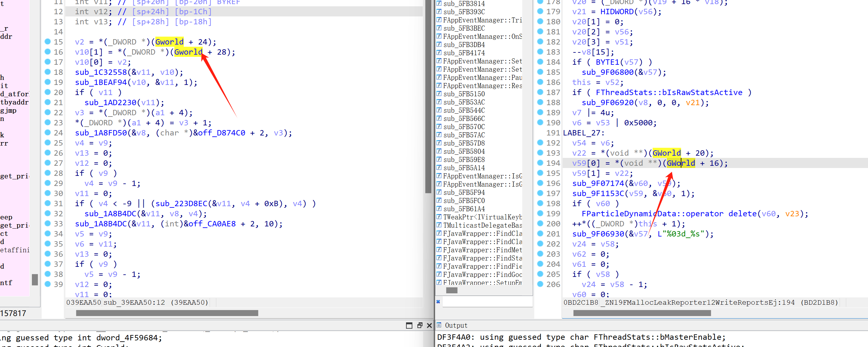Screen dimensions: 868x347
Task: Toggle the breakpoint dot on line 31
Action: 47,203
